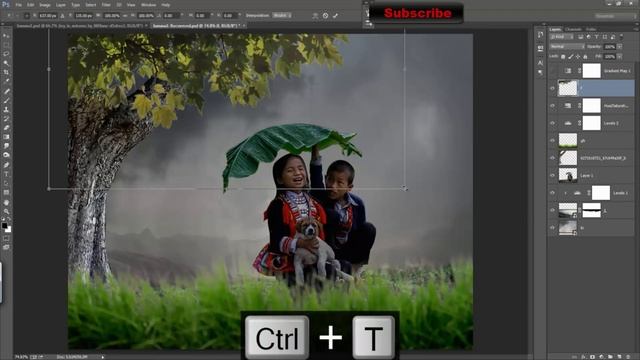
Task: Select the History Brush tool
Action: pyautogui.click(x=6, y=118)
